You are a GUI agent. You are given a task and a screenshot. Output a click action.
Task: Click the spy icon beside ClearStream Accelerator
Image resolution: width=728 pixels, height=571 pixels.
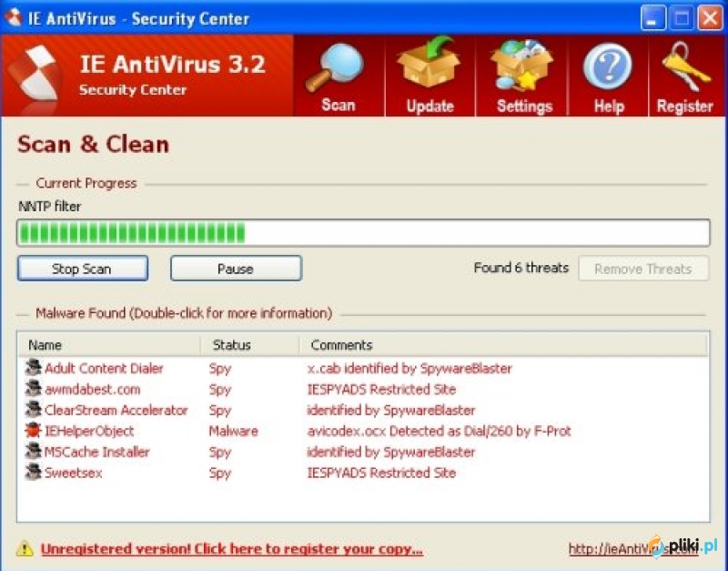[33, 409]
